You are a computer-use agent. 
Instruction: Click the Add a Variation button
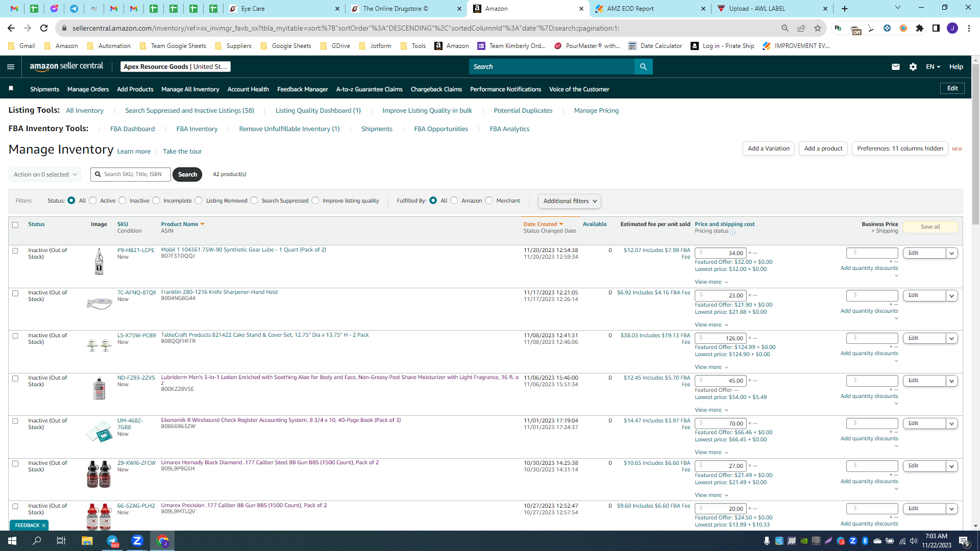[x=769, y=148]
